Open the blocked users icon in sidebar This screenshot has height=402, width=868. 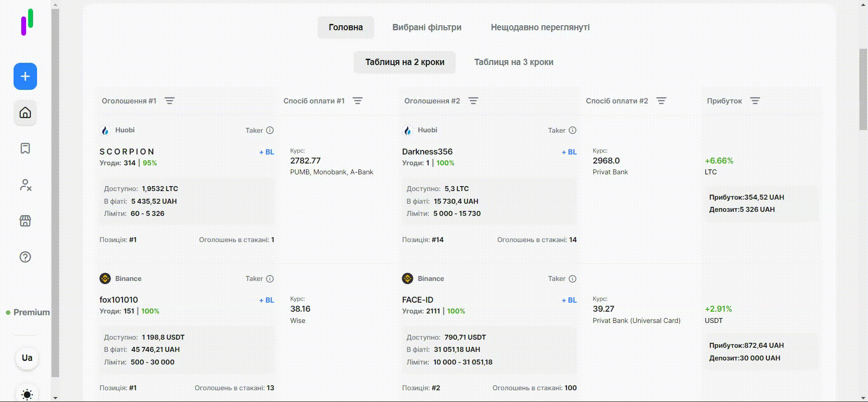(25, 185)
